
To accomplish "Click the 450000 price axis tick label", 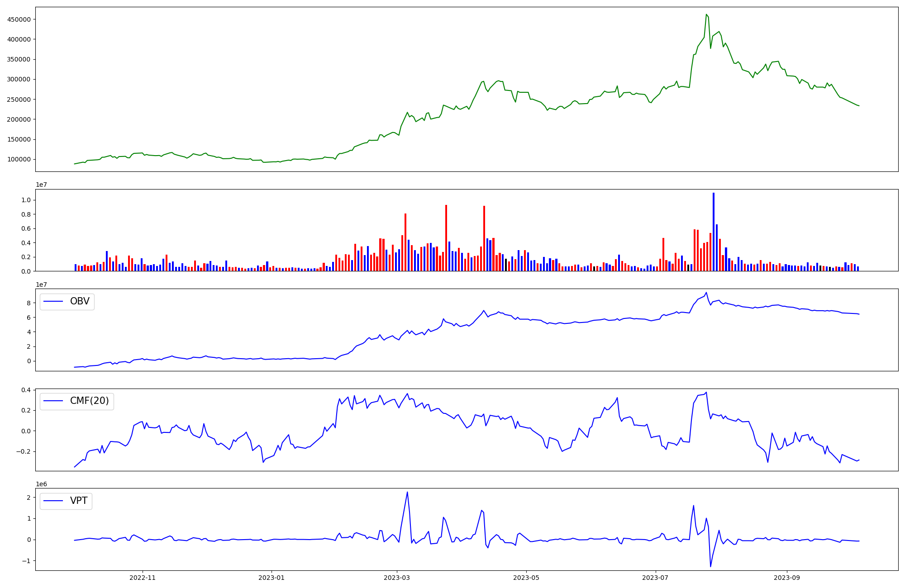I will (x=19, y=19).
